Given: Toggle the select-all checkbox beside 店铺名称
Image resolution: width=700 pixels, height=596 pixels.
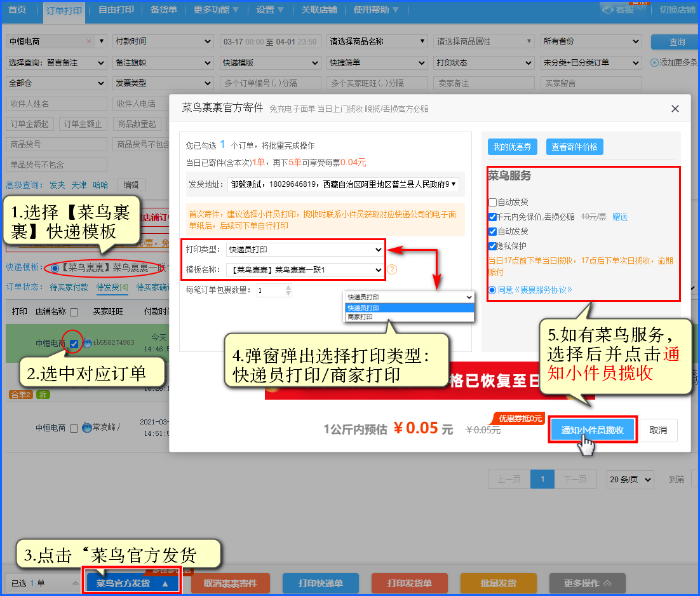Looking at the screenshot, I should pos(74,312).
